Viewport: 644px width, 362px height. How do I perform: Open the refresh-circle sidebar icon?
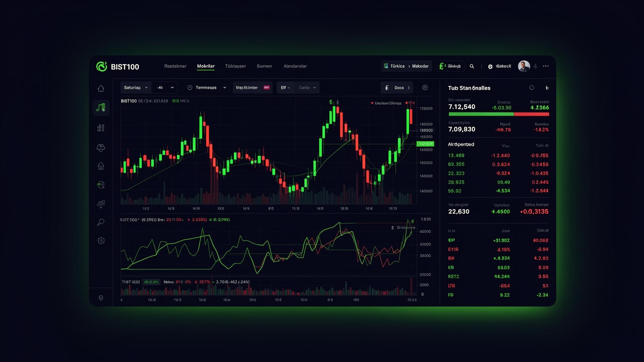[x=101, y=185]
